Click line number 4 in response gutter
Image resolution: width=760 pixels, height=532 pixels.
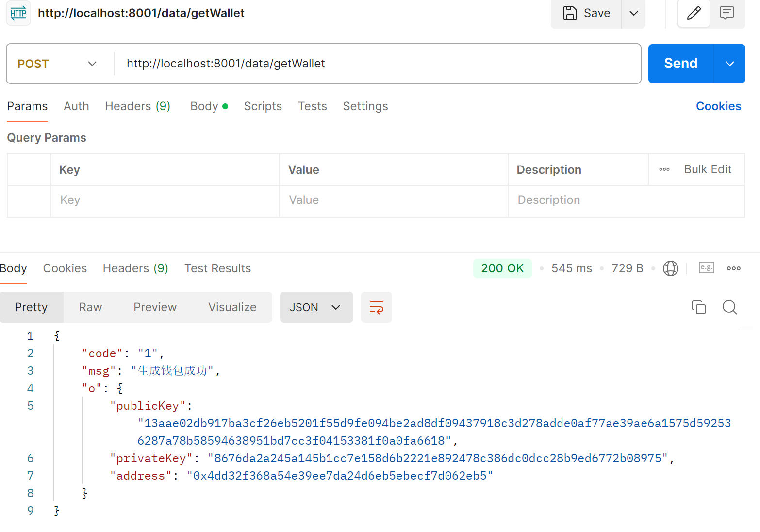click(31, 388)
